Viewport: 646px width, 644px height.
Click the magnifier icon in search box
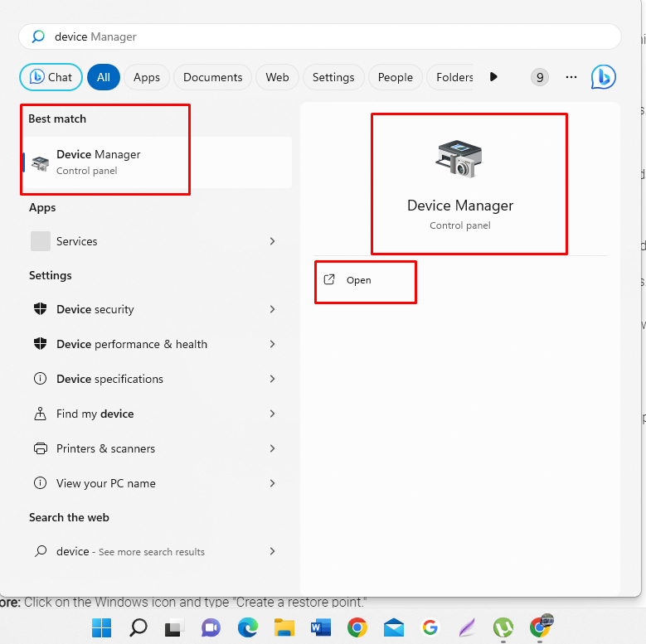click(38, 36)
